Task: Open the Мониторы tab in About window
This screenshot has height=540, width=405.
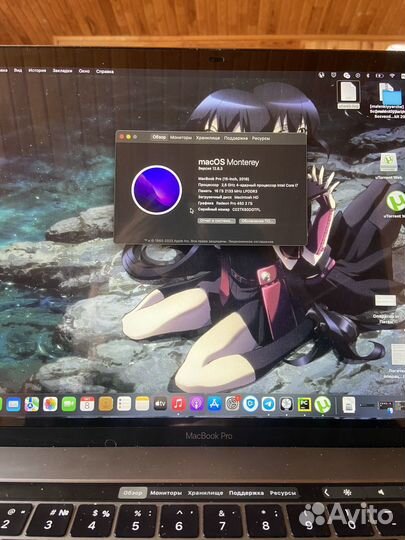Action: click(181, 137)
